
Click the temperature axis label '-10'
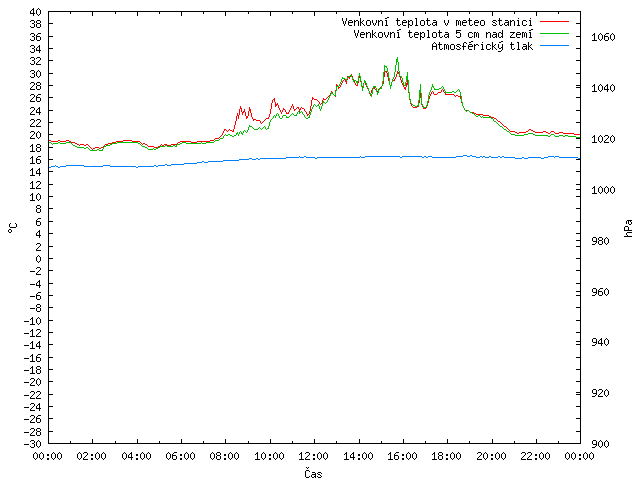(33, 320)
